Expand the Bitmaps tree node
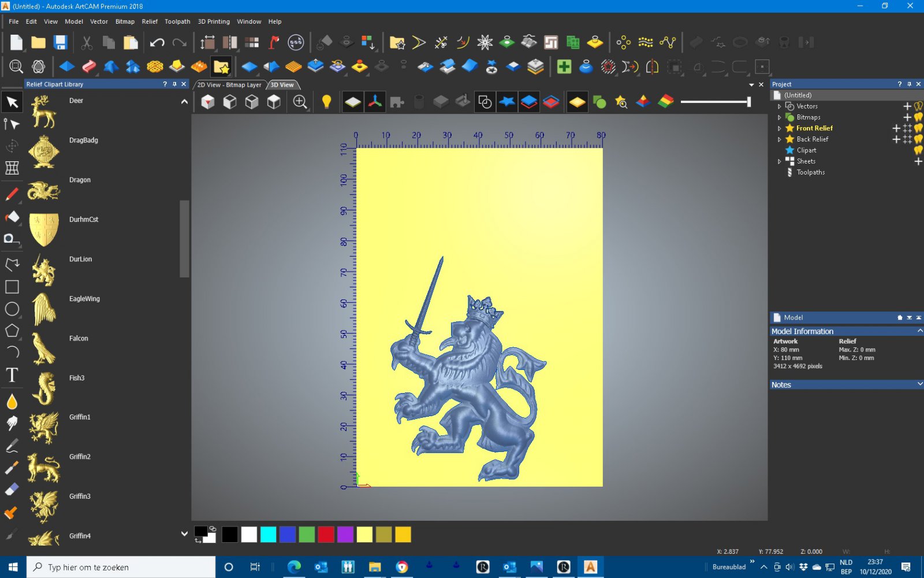Image resolution: width=924 pixels, height=578 pixels. (779, 117)
